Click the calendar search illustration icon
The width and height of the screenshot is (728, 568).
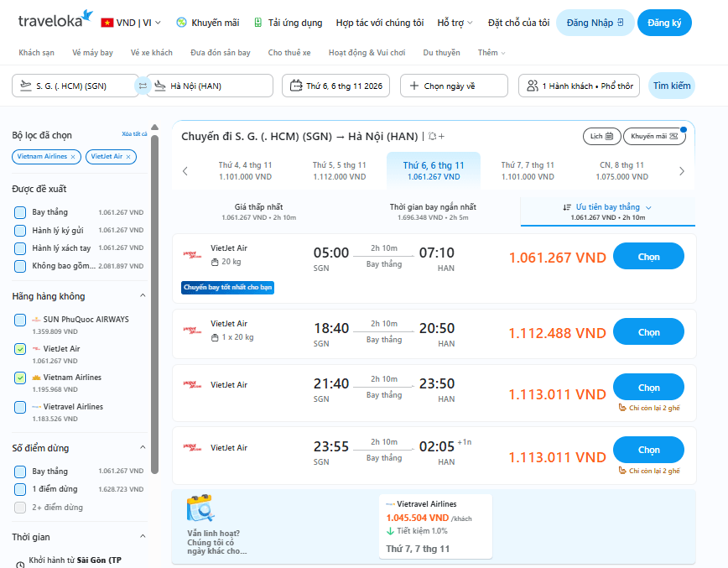pos(201,508)
